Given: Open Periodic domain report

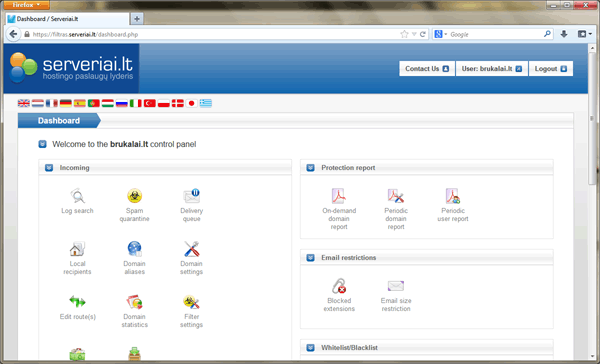Looking at the screenshot, I should tap(396, 209).
